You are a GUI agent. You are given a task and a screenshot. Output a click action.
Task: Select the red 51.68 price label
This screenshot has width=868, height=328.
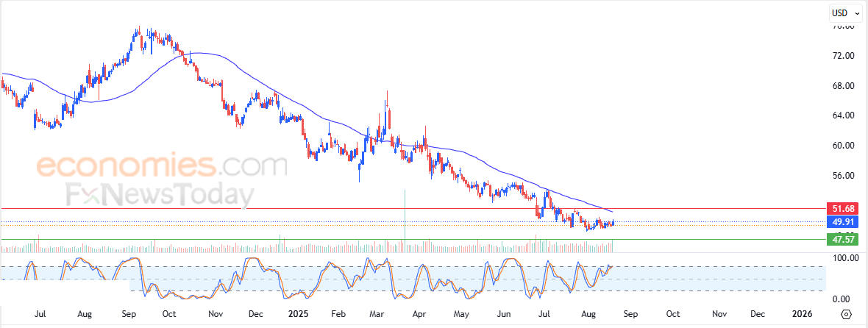842,209
